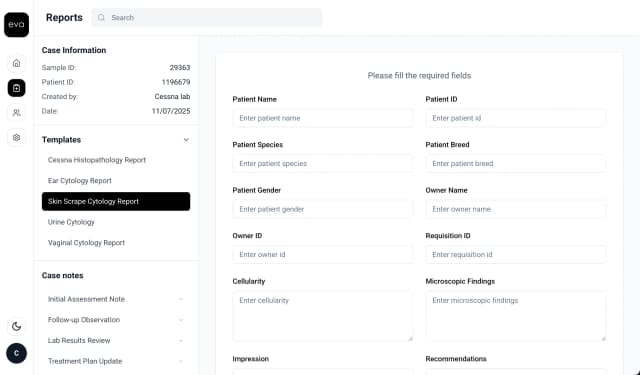Select Ear Cytology Report template
The image size is (640, 375).
(x=116, y=181)
